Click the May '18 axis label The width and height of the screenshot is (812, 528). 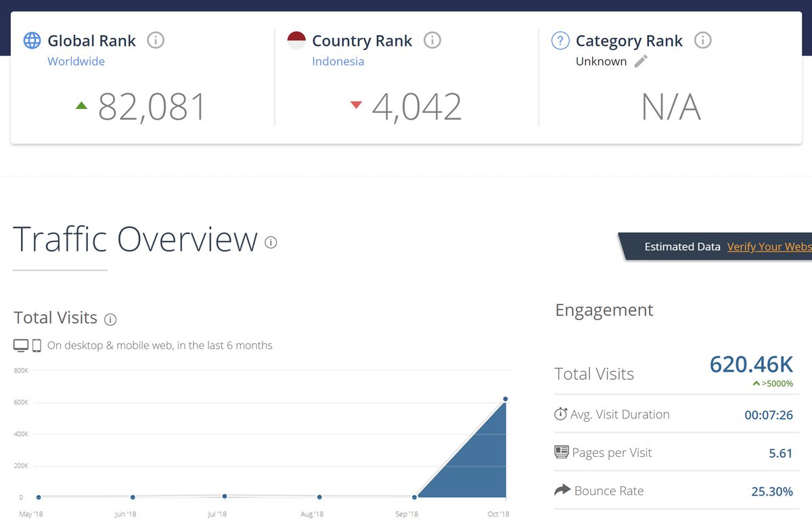(x=31, y=514)
